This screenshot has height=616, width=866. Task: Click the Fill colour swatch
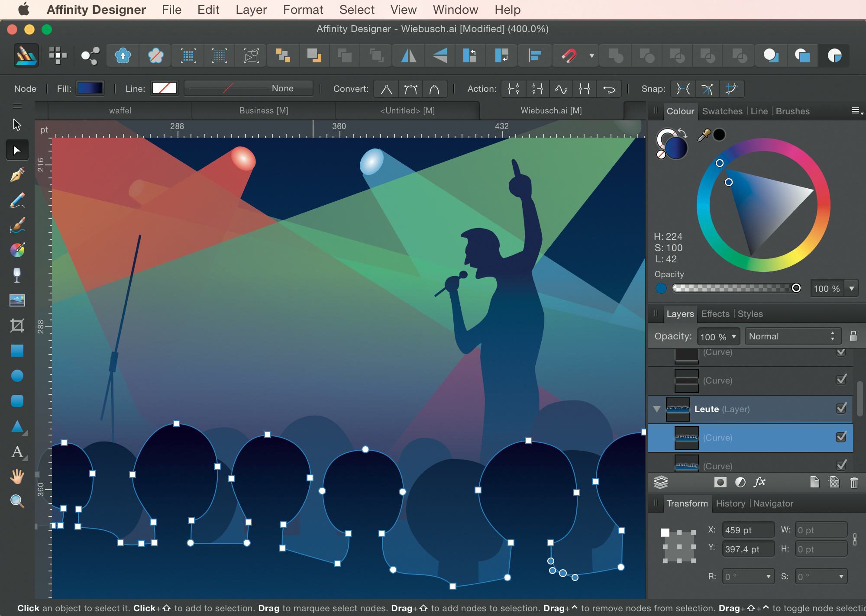coord(90,88)
